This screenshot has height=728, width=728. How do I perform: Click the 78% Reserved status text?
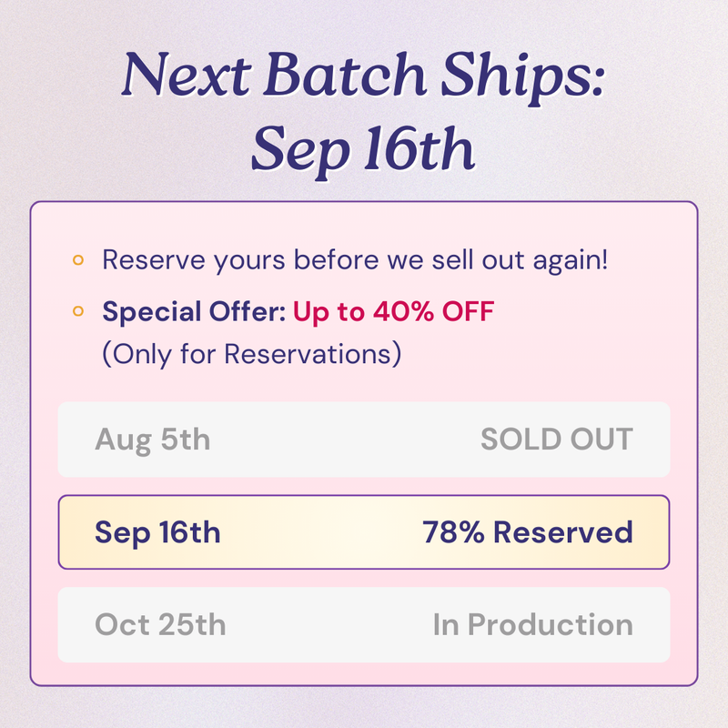coord(528,532)
